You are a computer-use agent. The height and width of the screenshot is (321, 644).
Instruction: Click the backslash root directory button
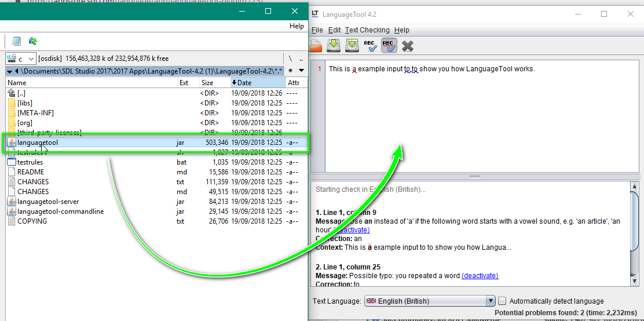point(290,59)
